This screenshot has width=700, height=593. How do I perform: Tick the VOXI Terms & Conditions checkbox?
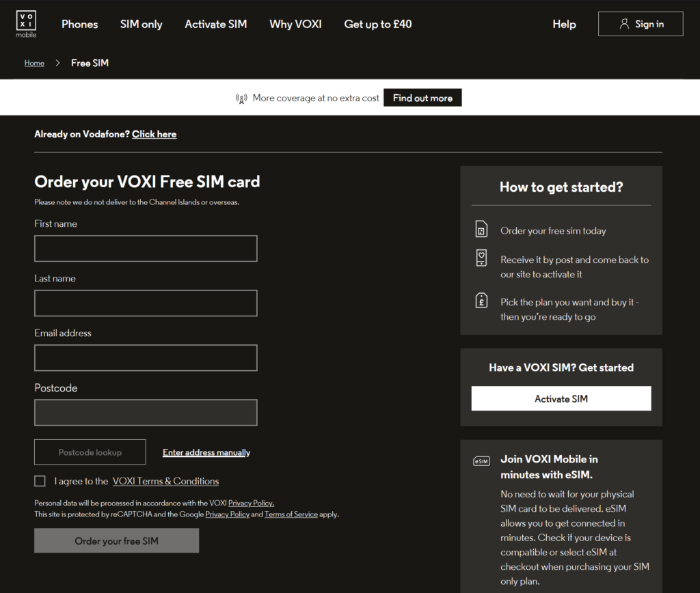pos(40,480)
